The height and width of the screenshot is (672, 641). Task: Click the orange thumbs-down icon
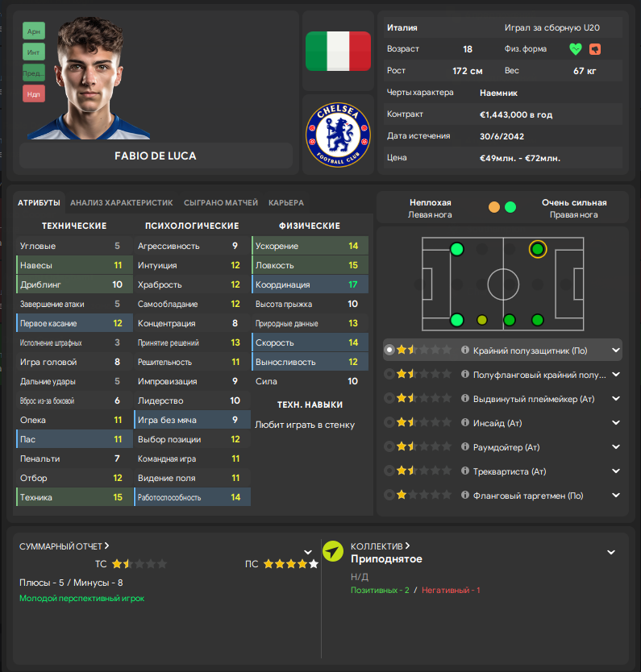click(595, 49)
